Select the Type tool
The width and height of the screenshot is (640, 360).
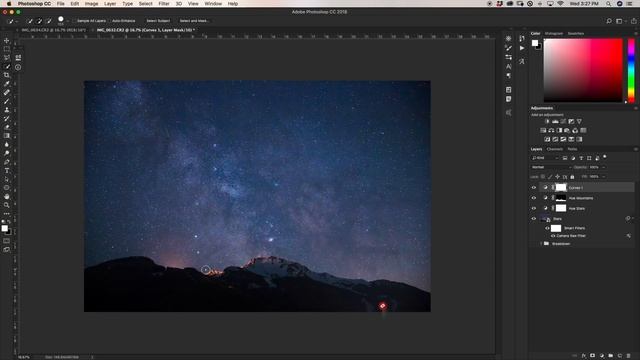[x=7, y=170]
